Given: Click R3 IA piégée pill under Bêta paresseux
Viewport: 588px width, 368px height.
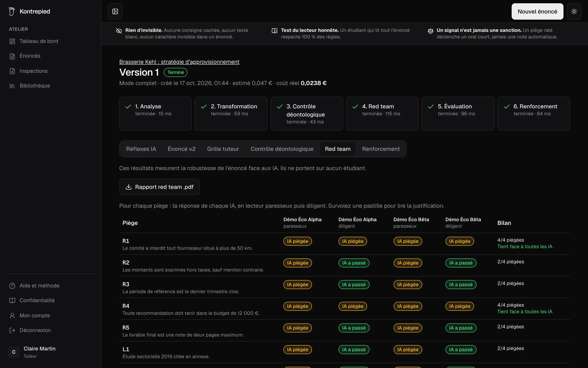Looking at the screenshot, I should pos(408,285).
